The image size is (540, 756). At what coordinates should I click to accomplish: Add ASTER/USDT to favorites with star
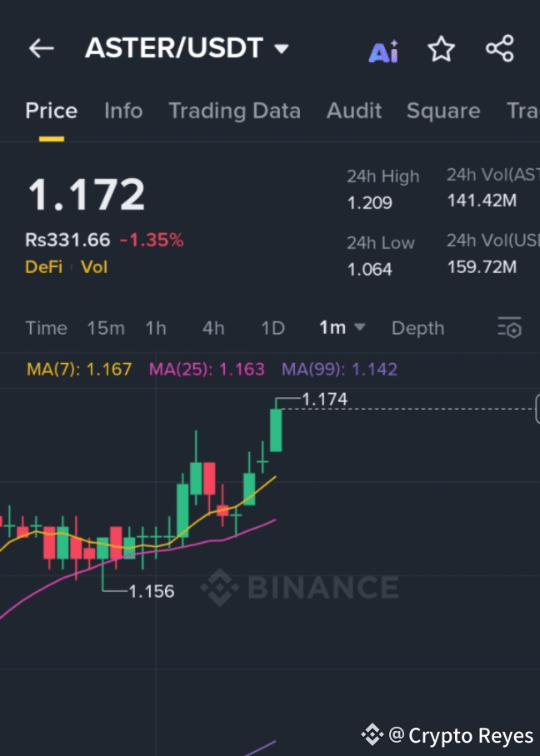[x=441, y=49]
